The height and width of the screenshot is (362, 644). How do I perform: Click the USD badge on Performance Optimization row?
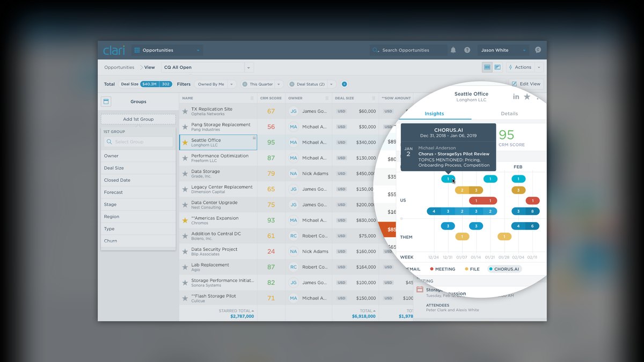click(341, 158)
